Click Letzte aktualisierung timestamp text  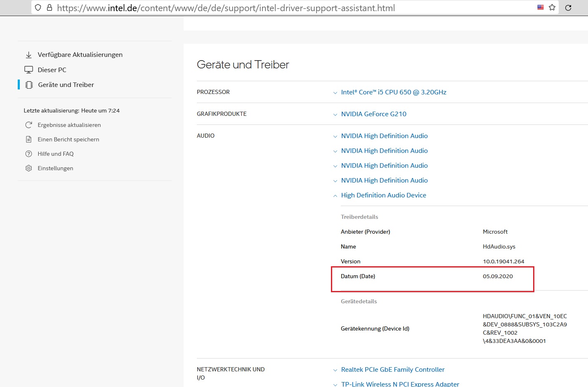click(x=72, y=110)
